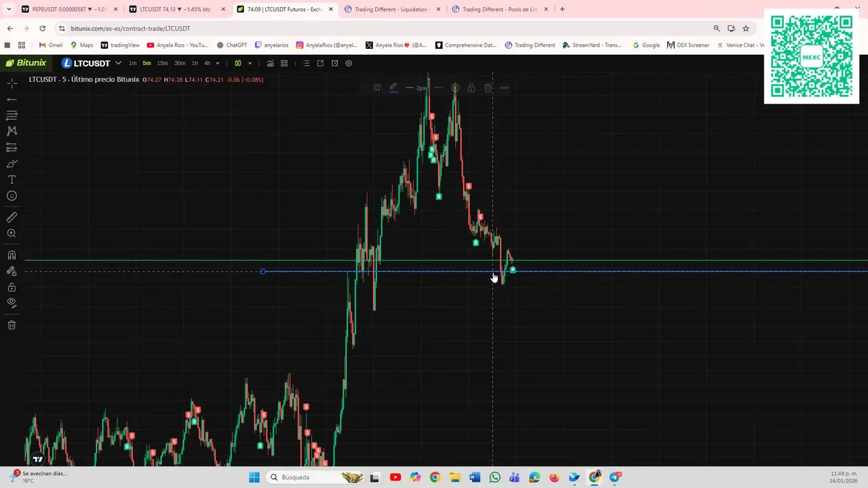Screen dimensions: 868x488
Task: Open the list menu icon in chart toolbar
Action: 306,63
